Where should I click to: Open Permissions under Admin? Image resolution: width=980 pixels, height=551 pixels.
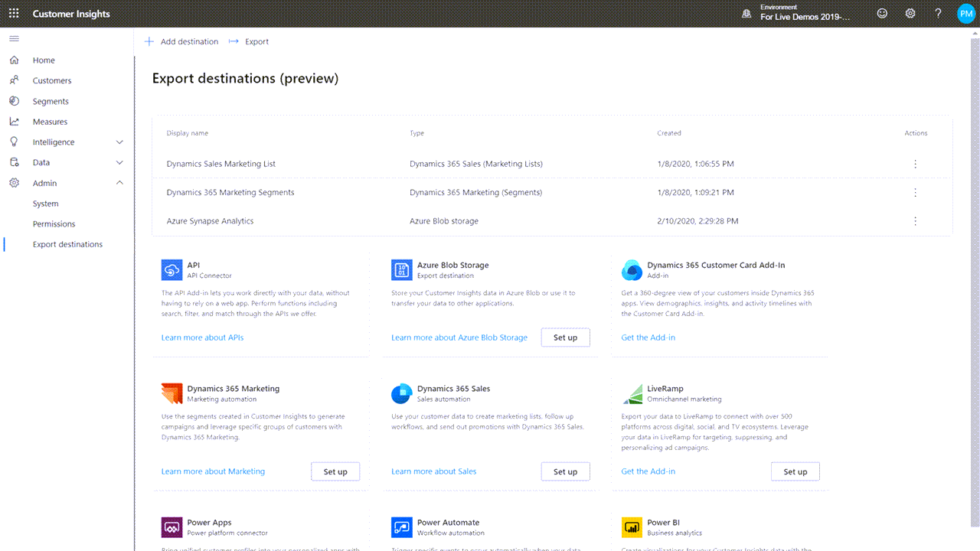54,224
